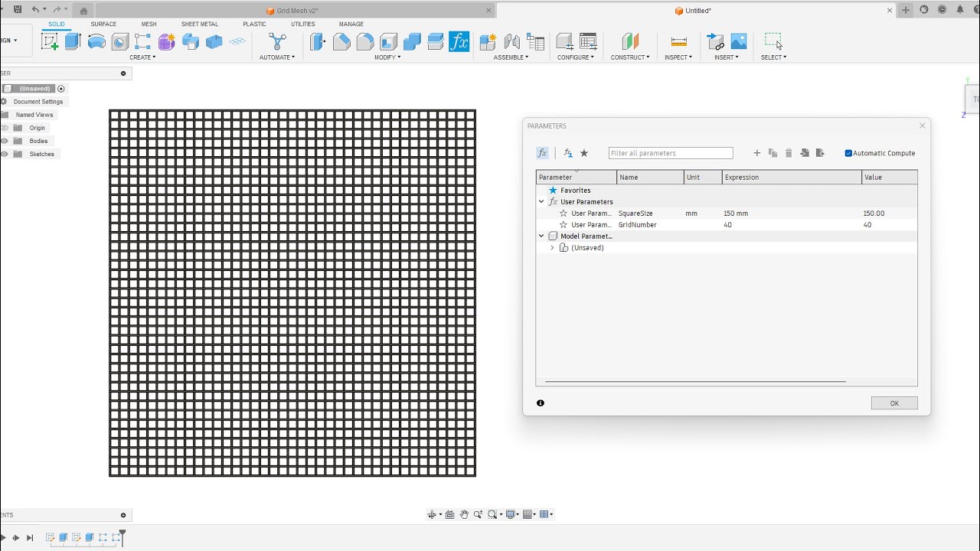Click the GridNumber expression 40 cell
This screenshot has height=551, width=980.
pyautogui.click(x=792, y=225)
